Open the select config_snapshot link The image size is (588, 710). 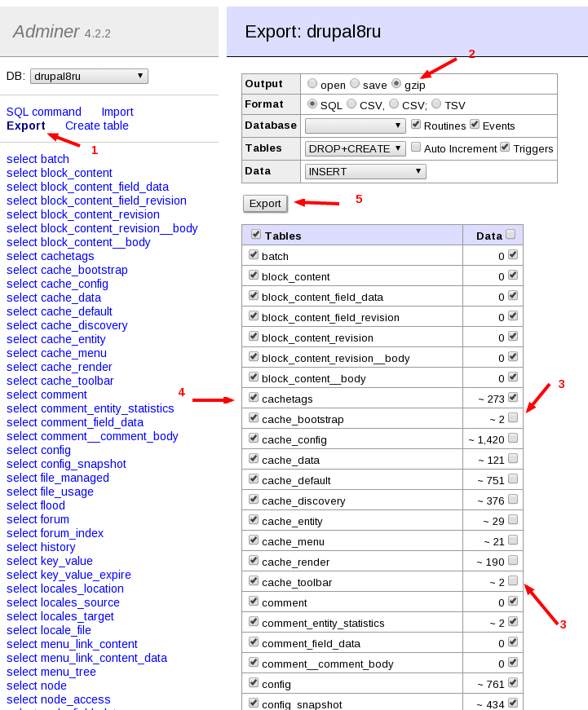[x=66, y=464]
